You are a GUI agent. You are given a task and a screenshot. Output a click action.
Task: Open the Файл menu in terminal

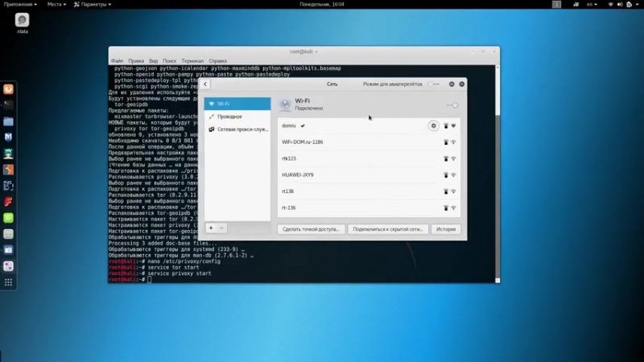[x=117, y=61]
